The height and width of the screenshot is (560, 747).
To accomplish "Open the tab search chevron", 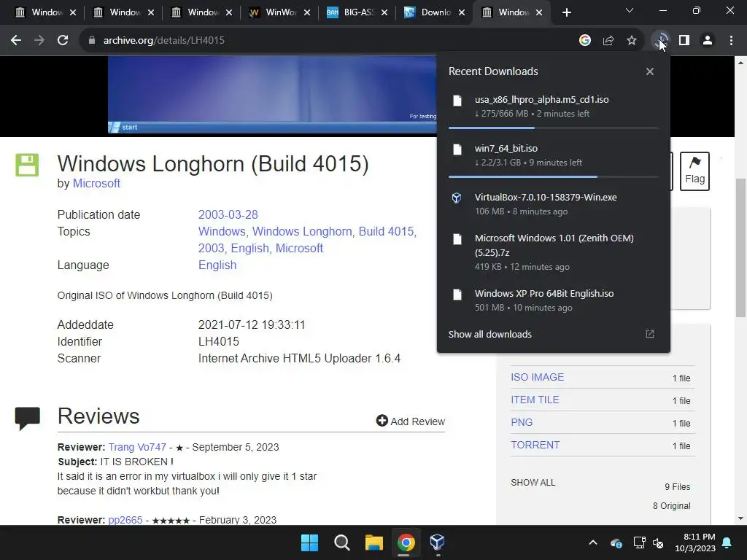I will pos(630,10).
